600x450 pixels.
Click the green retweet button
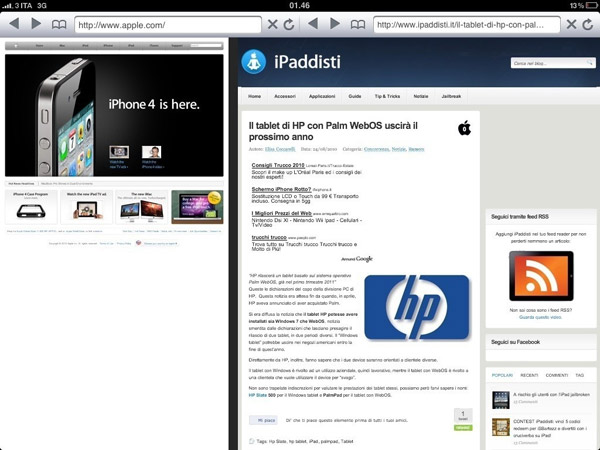(x=463, y=428)
